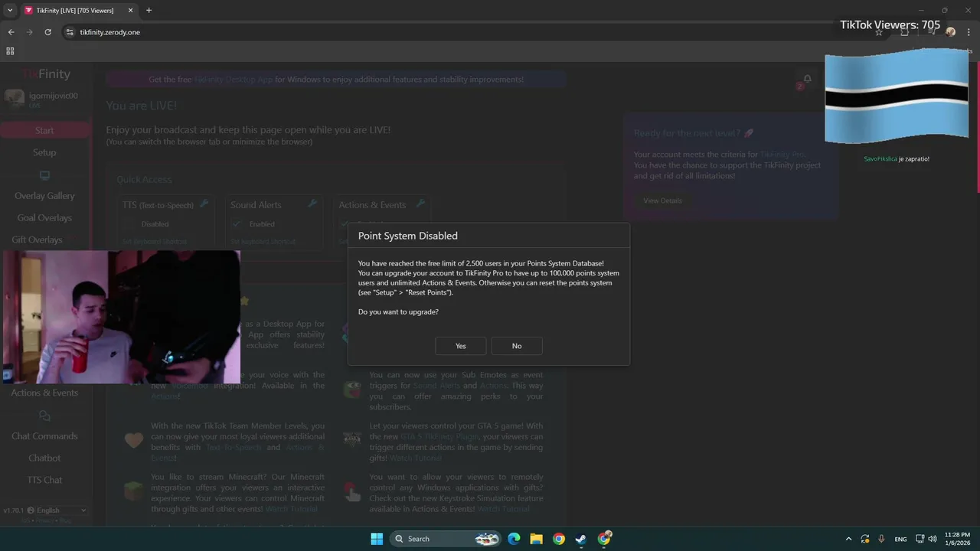
Task: Click the Minecraft block icon
Action: (x=134, y=491)
